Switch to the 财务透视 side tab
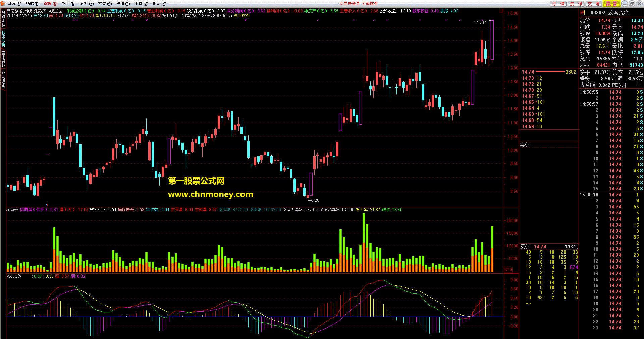Viewport: 644px width, 339px height. [x=3, y=79]
